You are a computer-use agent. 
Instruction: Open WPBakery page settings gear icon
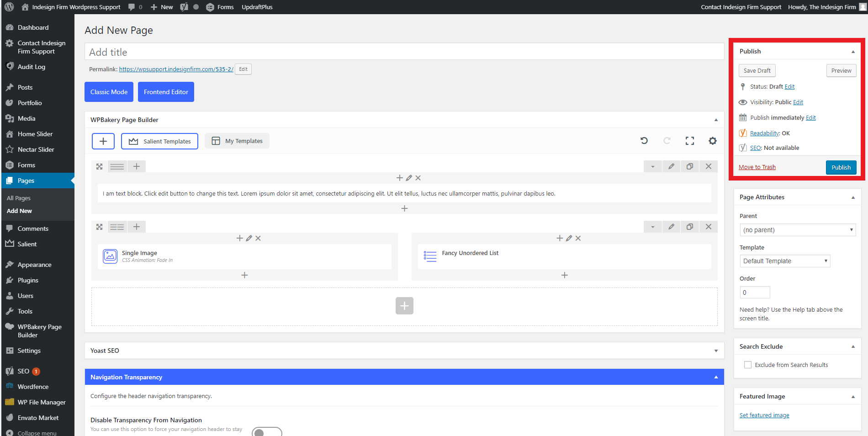pyautogui.click(x=713, y=141)
